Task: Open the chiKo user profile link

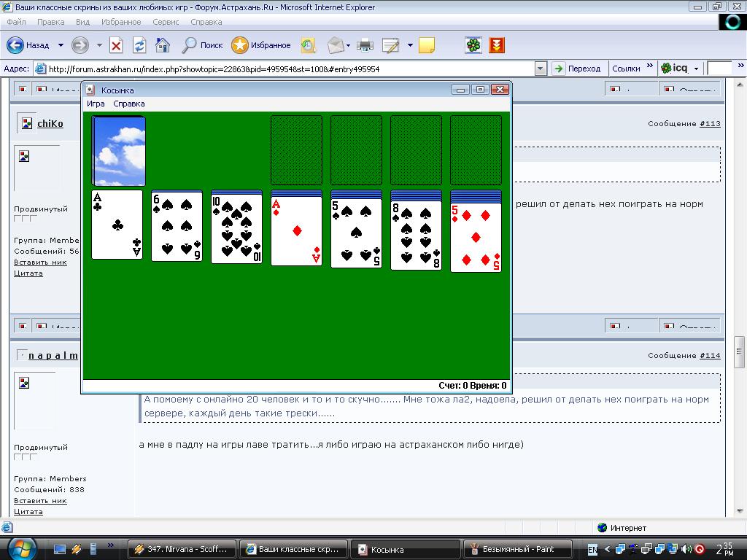Action: pos(50,123)
